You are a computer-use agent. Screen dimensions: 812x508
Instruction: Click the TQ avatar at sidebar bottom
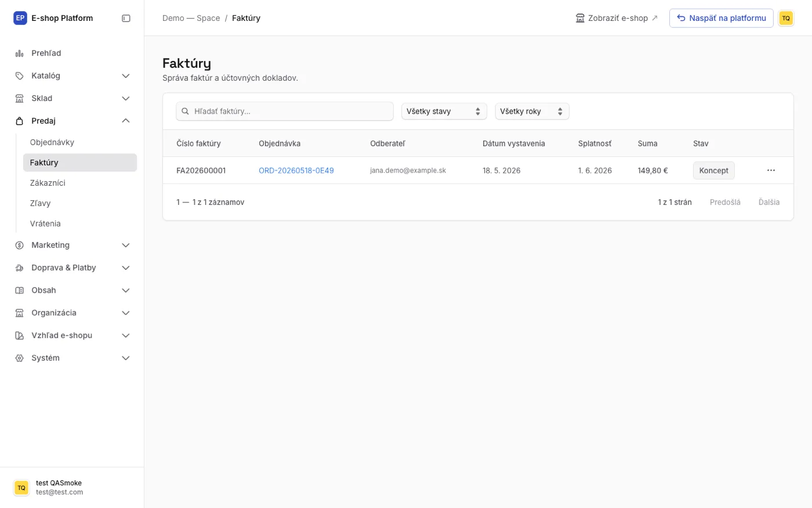(21, 488)
